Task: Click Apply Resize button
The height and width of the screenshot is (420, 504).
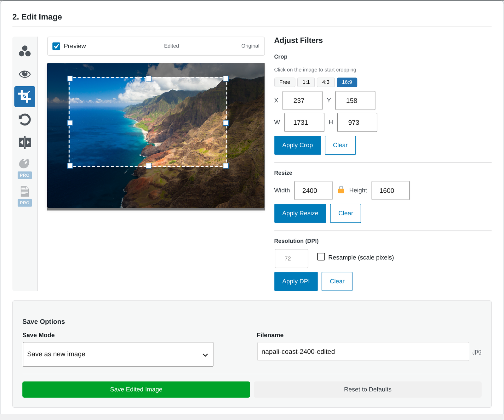Action: 300,213
